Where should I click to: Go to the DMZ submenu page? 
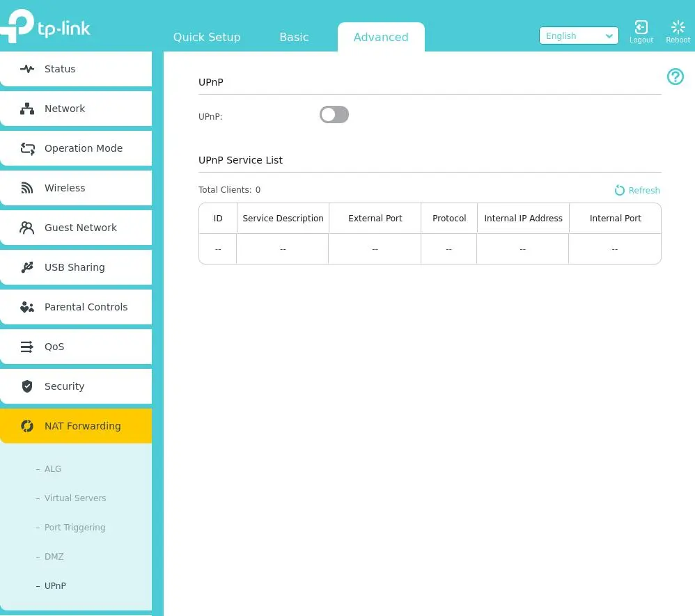(54, 557)
